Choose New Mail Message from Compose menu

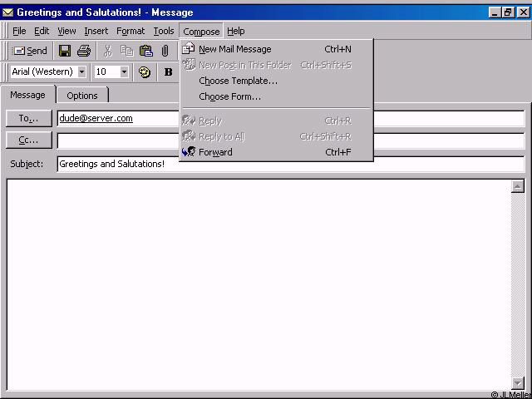point(276,49)
